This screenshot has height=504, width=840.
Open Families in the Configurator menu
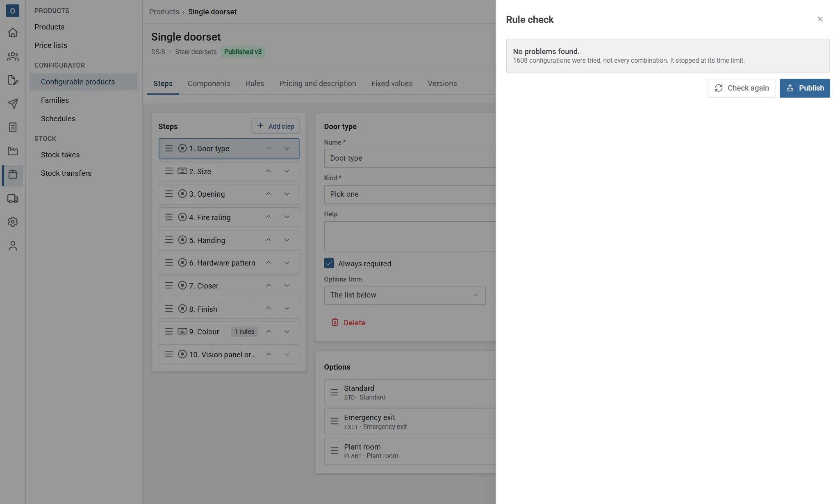tap(55, 100)
